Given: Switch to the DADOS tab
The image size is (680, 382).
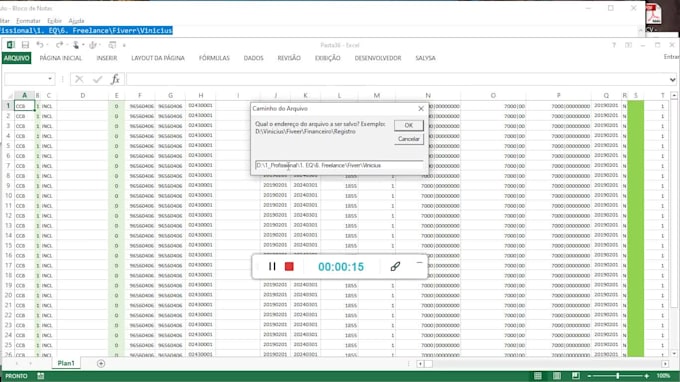Looking at the screenshot, I should coord(254,58).
